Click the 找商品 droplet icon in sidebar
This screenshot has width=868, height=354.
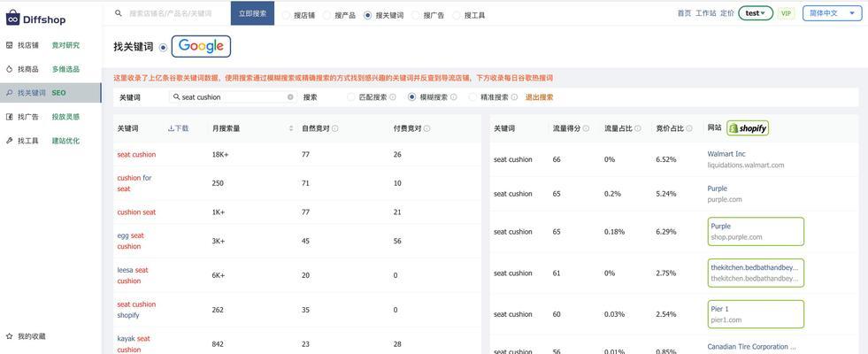(9, 69)
